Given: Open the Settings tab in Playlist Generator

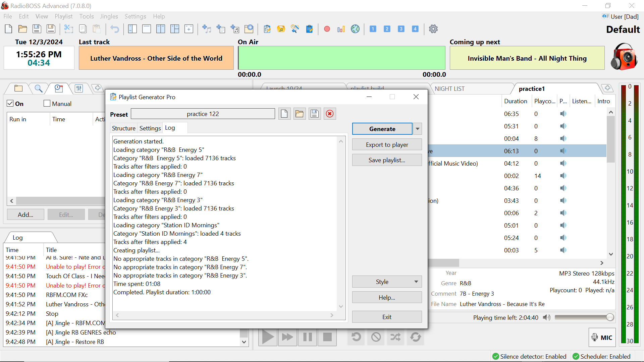Looking at the screenshot, I should click(x=150, y=128).
